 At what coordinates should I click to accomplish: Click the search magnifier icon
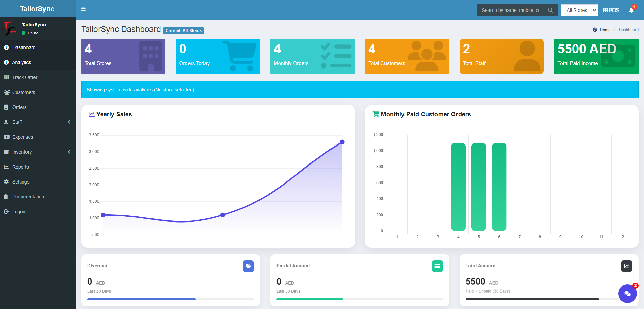coord(551,10)
